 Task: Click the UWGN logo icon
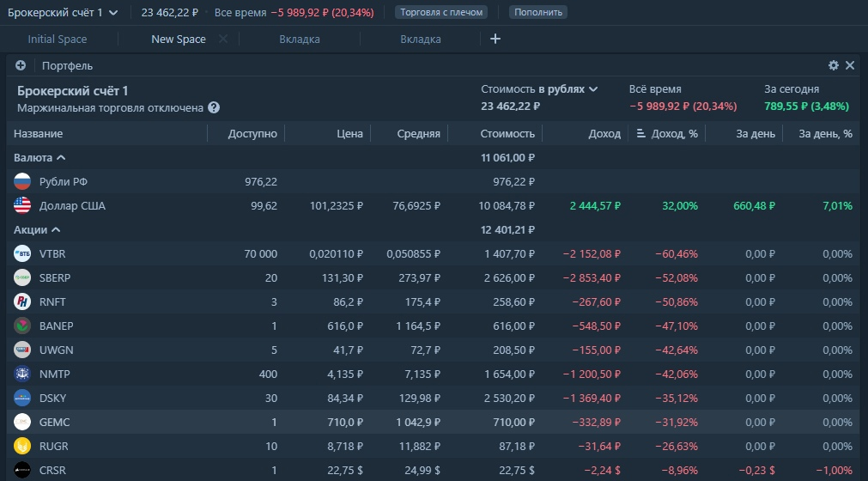22,350
